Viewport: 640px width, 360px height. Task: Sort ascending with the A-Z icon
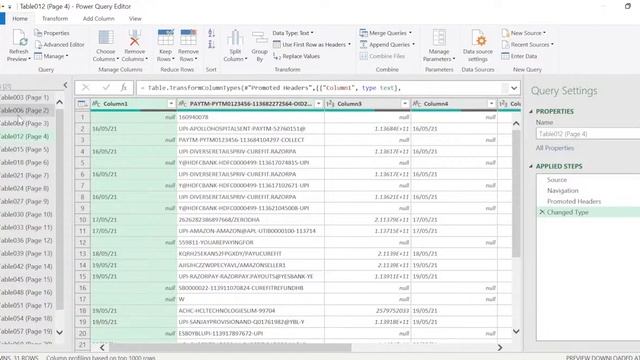pyautogui.click(x=211, y=33)
